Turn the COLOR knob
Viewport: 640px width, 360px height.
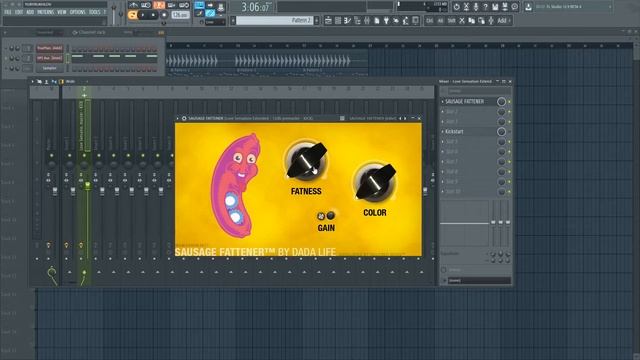point(374,182)
